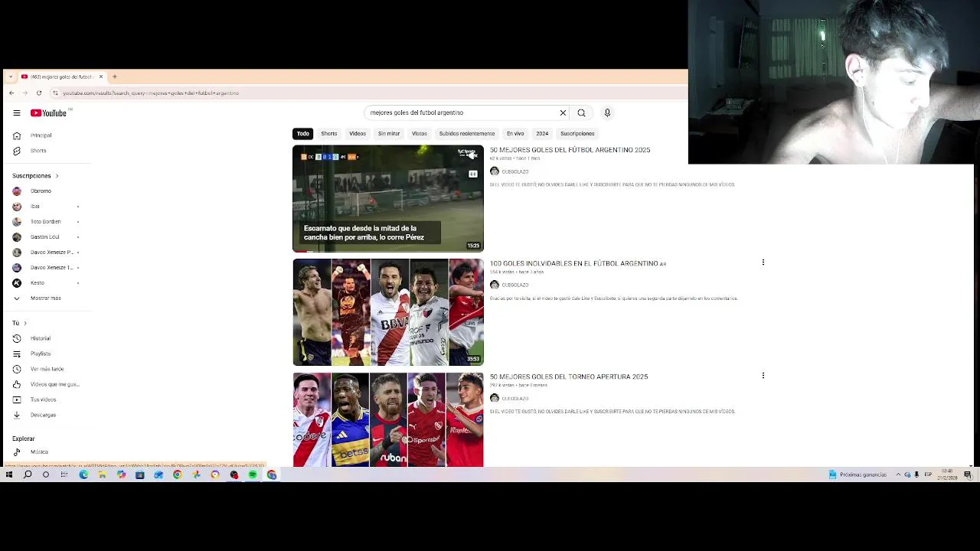Select the Videos filter chip
The height and width of the screenshot is (551, 980).
coord(358,134)
